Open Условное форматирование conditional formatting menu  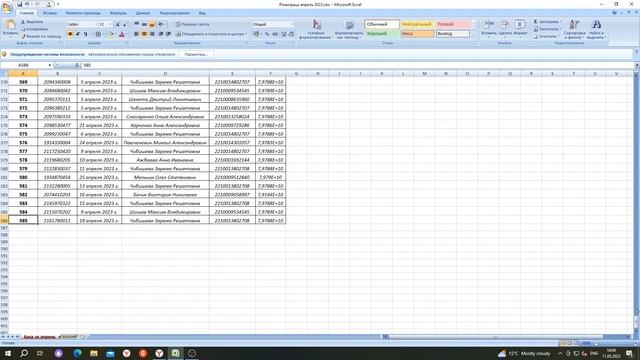[x=316, y=29]
